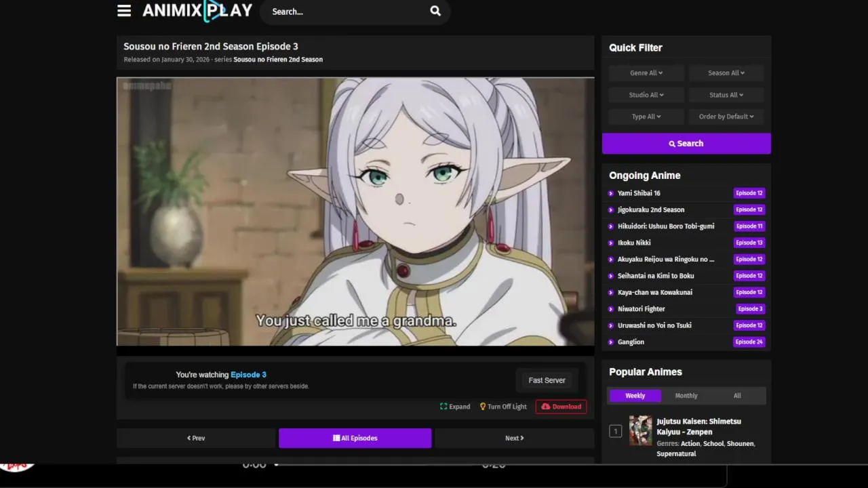868x488 pixels.
Task: Open Kaya-chan wa Kowakunai link
Action: 655,292
